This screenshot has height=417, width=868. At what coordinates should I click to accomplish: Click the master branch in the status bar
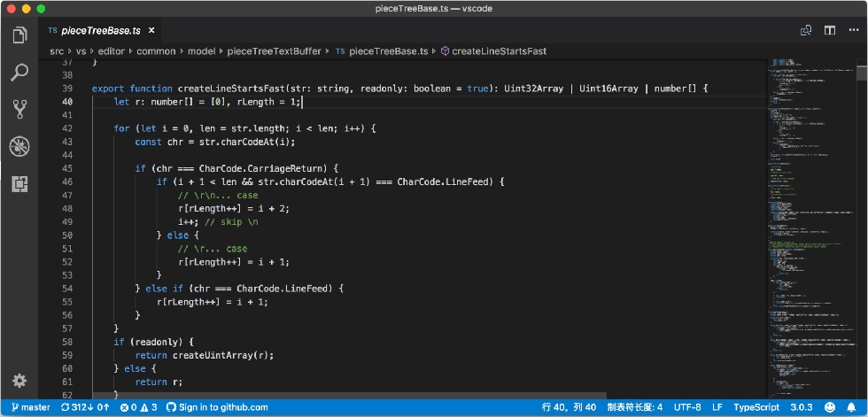31,407
